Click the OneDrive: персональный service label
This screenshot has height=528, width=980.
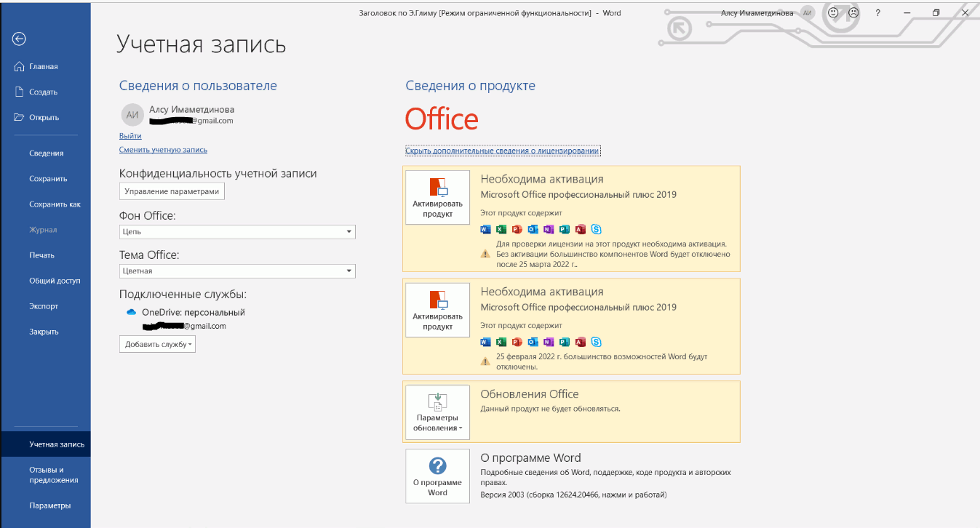194,312
